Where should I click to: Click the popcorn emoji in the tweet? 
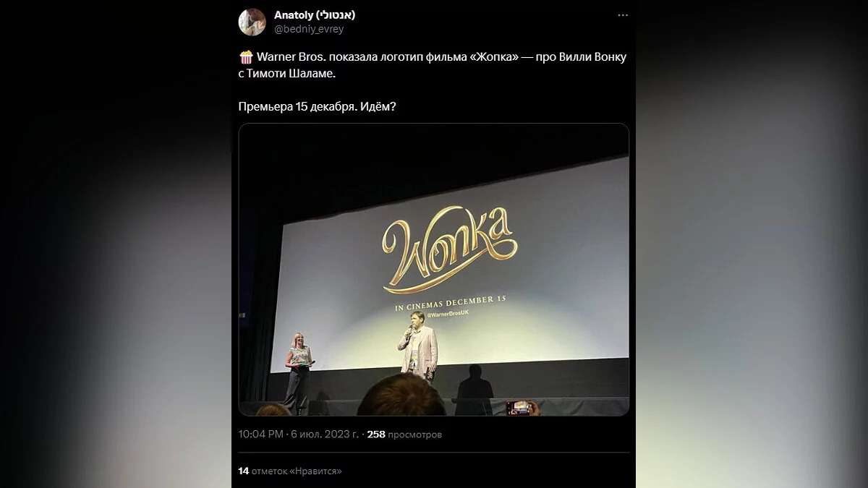[246, 57]
